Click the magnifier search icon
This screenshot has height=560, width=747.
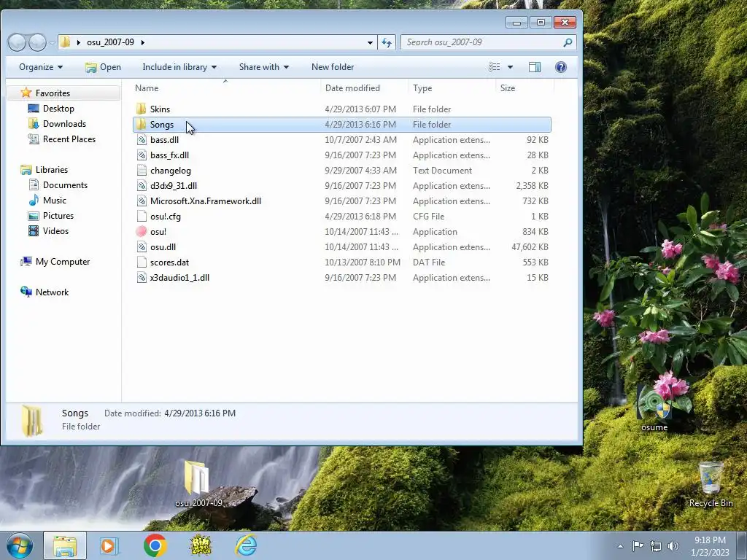point(568,42)
